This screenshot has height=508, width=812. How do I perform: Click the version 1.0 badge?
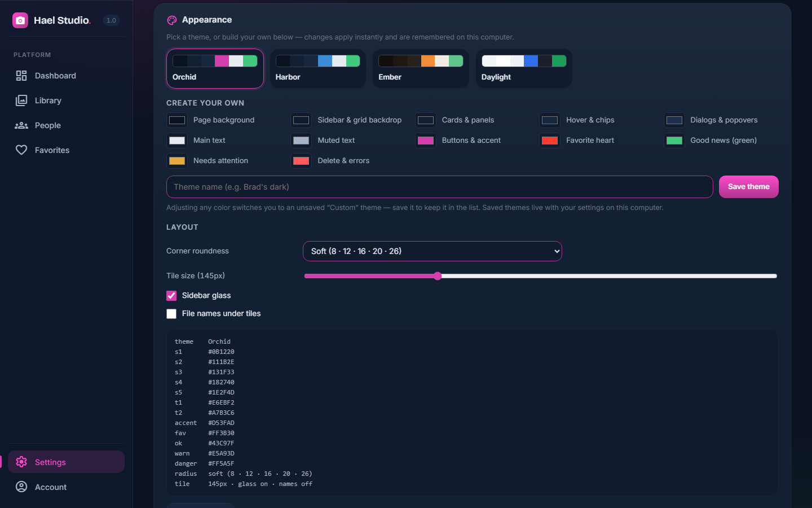click(x=111, y=20)
